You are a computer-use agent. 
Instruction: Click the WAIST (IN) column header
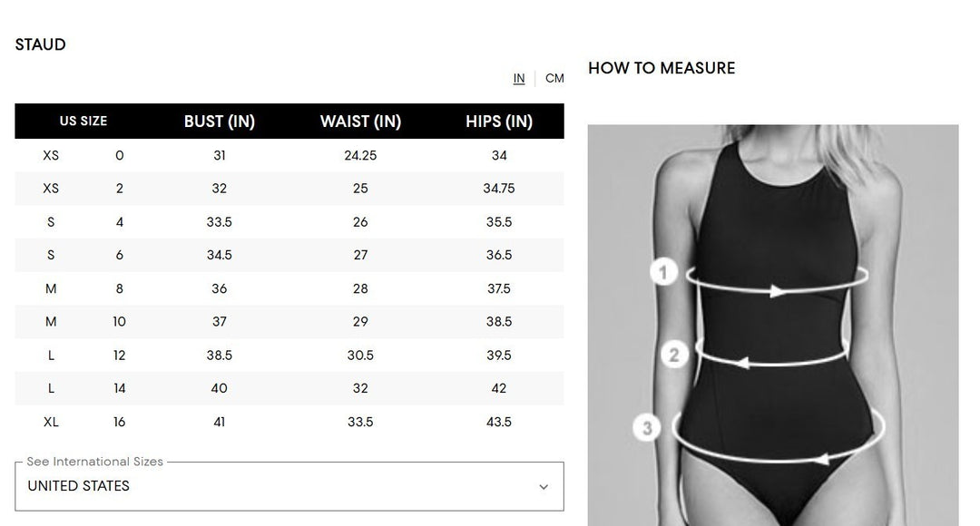(x=360, y=121)
